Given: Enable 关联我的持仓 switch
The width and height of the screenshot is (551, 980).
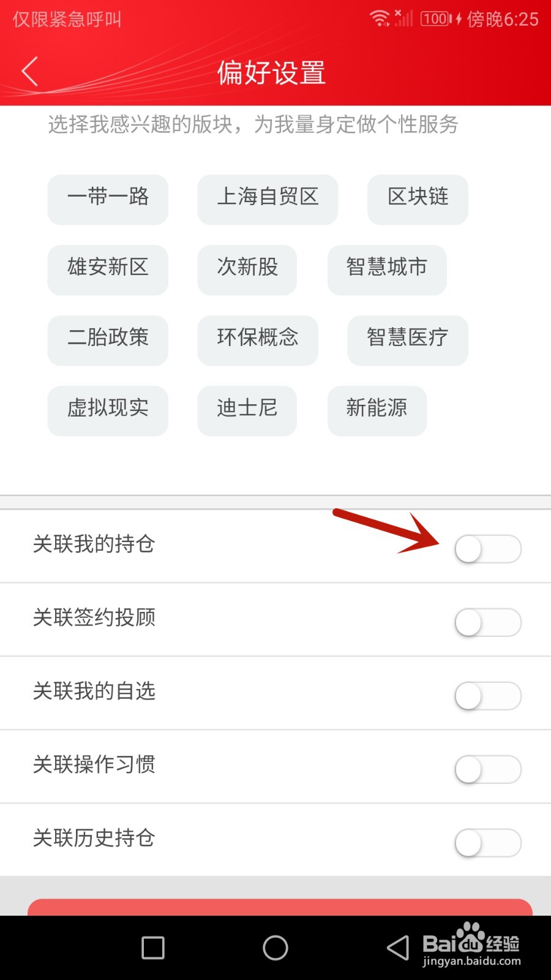Looking at the screenshot, I should pos(488,549).
